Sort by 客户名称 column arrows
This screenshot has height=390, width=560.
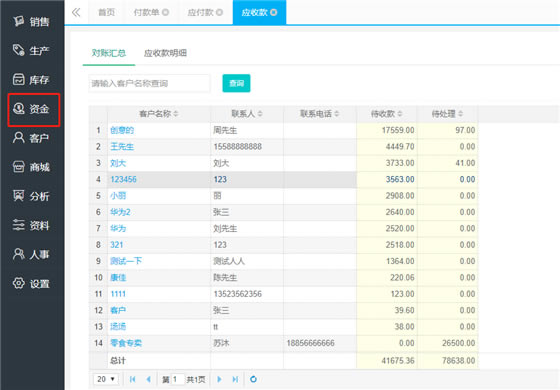coord(176,114)
